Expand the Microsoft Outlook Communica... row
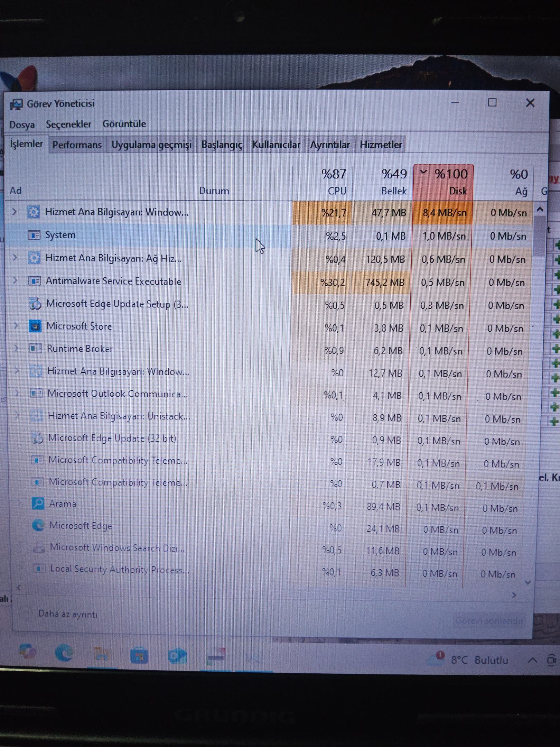The image size is (560, 747). point(17,393)
